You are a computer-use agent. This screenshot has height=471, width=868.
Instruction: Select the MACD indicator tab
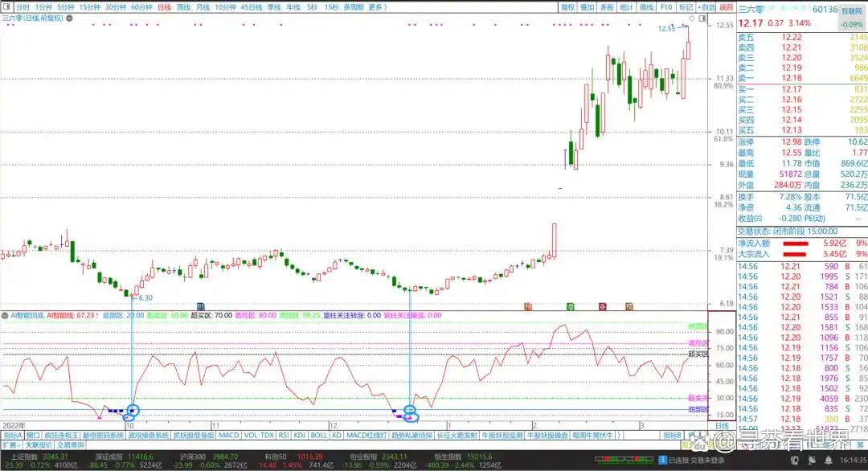229,435
